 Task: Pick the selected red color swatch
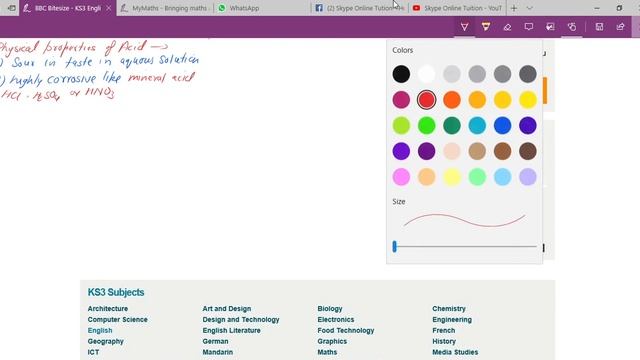427,100
